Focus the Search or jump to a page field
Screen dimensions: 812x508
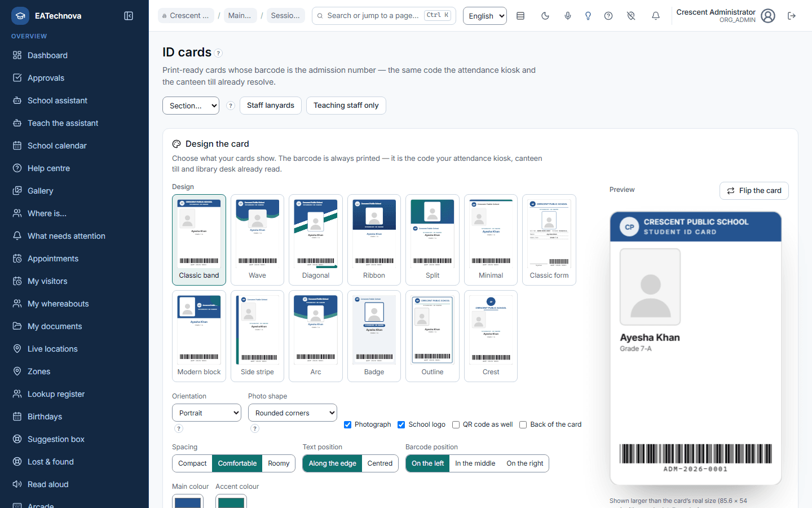point(384,16)
